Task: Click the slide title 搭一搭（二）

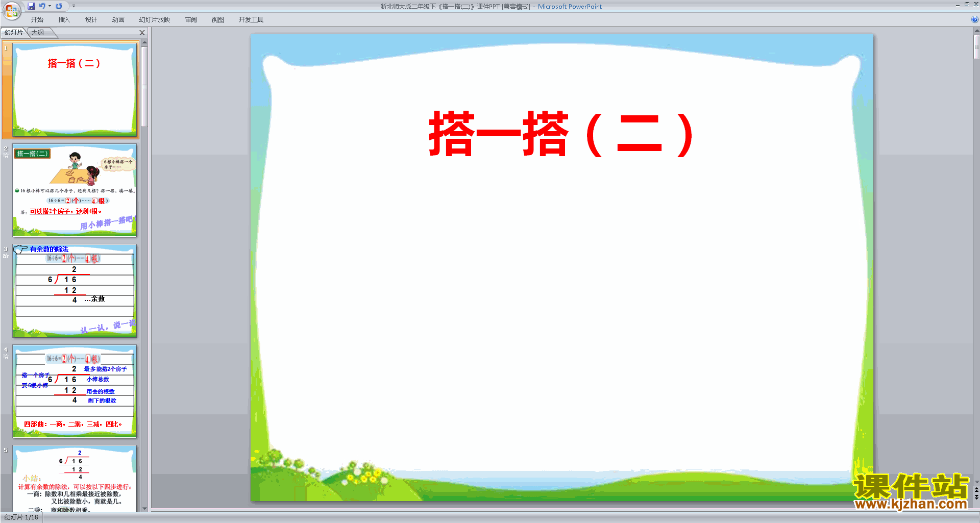Action: click(561, 134)
